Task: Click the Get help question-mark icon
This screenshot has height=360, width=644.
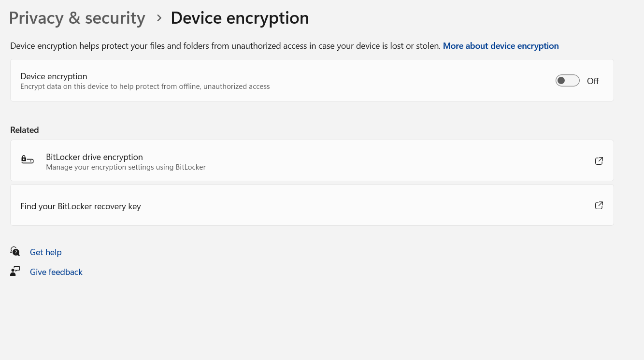Action: (x=15, y=251)
